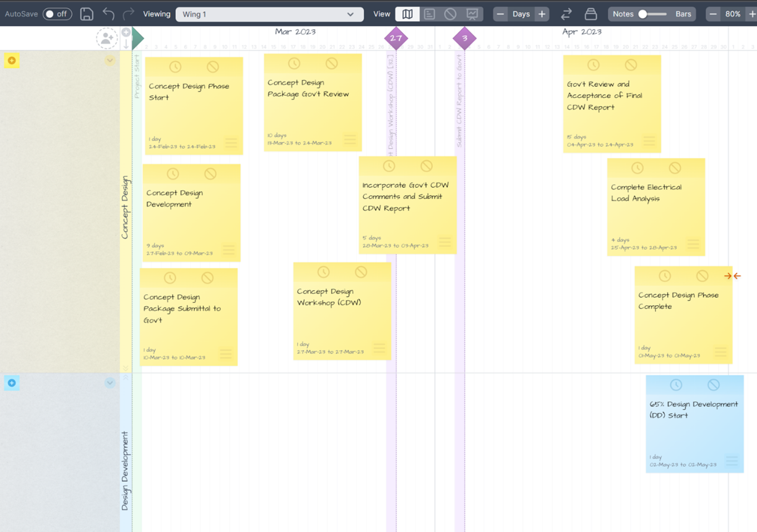Screen dimensions: 757x532
Task: Add a note with the yellow plus button
Action: pos(12,60)
